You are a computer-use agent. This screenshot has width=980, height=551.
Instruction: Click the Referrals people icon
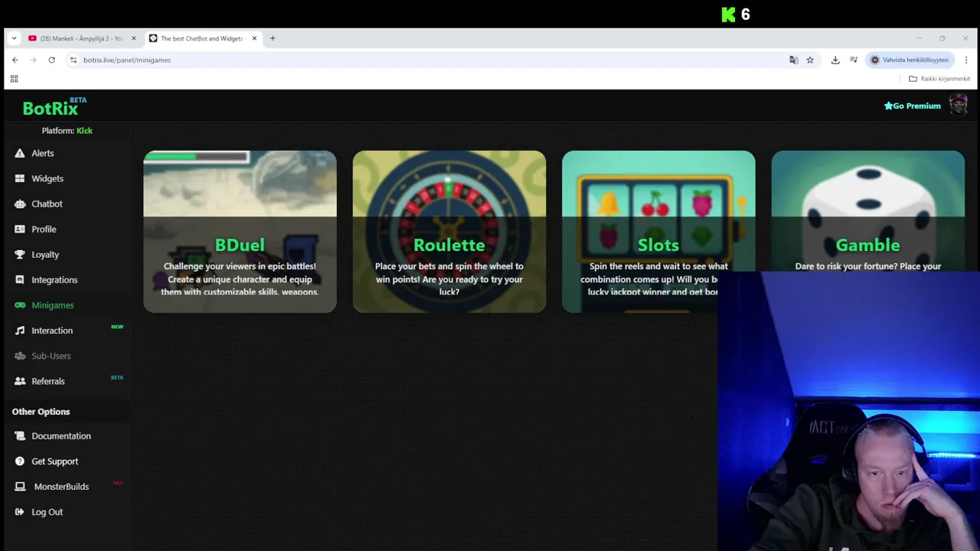click(x=20, y=380)
